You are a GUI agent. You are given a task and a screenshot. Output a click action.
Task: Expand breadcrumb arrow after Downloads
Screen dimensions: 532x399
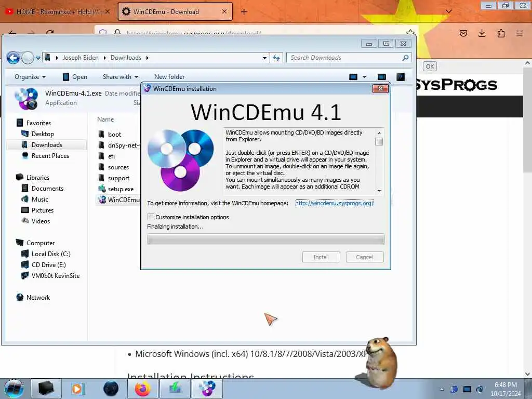148,58
